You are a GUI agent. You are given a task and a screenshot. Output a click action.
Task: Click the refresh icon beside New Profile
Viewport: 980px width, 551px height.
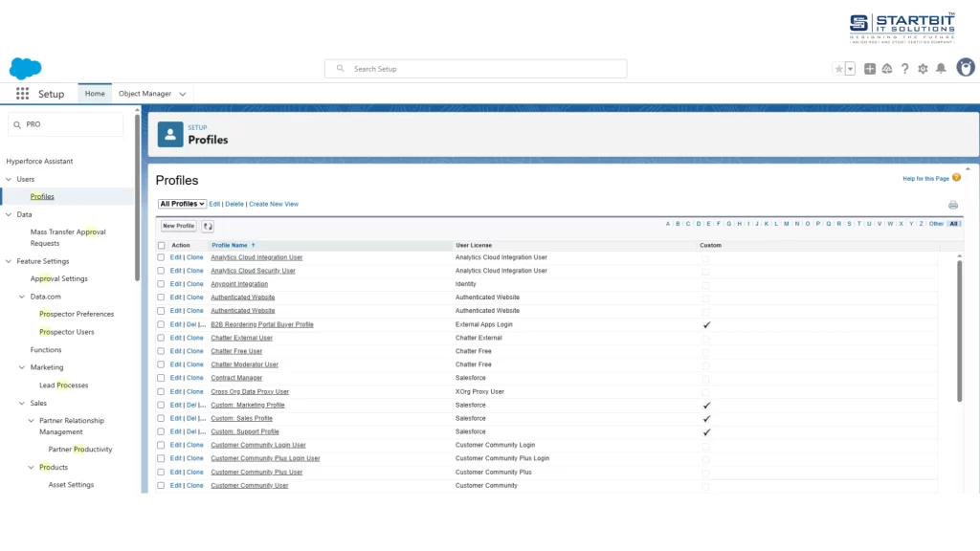coord(208,226)
